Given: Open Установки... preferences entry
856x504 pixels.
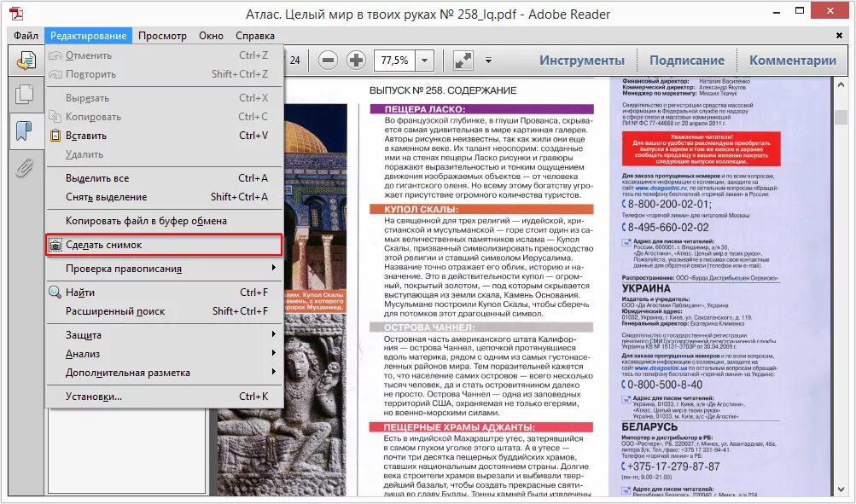Looking at the screenshot, I should [164, 397].
